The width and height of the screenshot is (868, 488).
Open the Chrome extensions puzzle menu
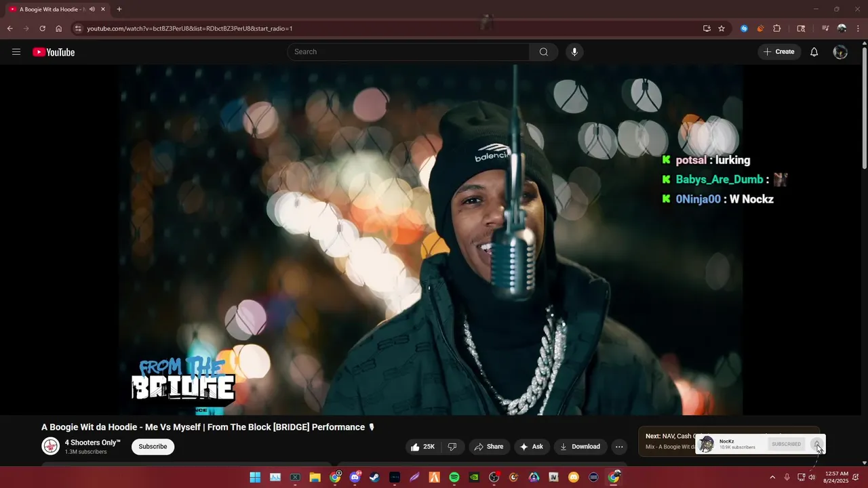coord(777,28)
